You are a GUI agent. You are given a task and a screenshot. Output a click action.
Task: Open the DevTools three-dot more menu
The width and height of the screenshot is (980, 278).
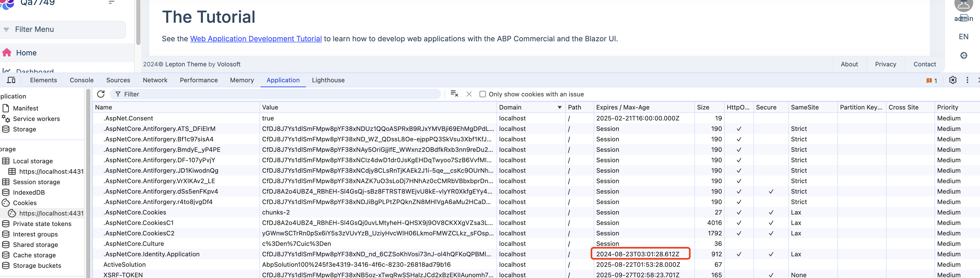967,80
